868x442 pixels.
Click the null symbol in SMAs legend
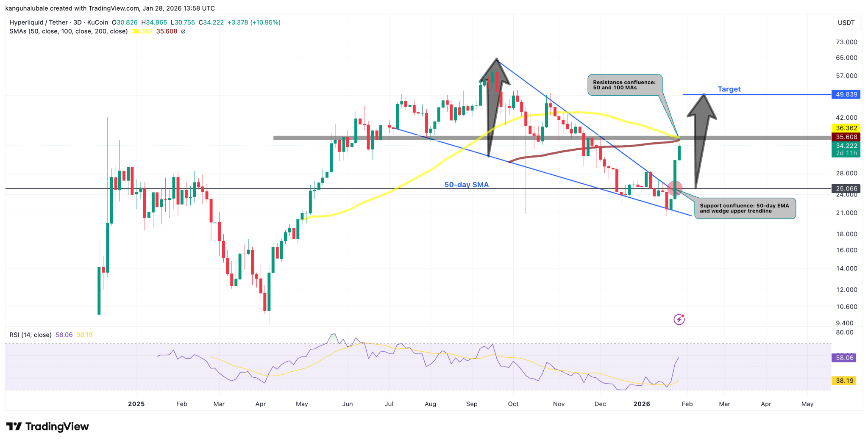pyautogui.click(x=183, y=31)
